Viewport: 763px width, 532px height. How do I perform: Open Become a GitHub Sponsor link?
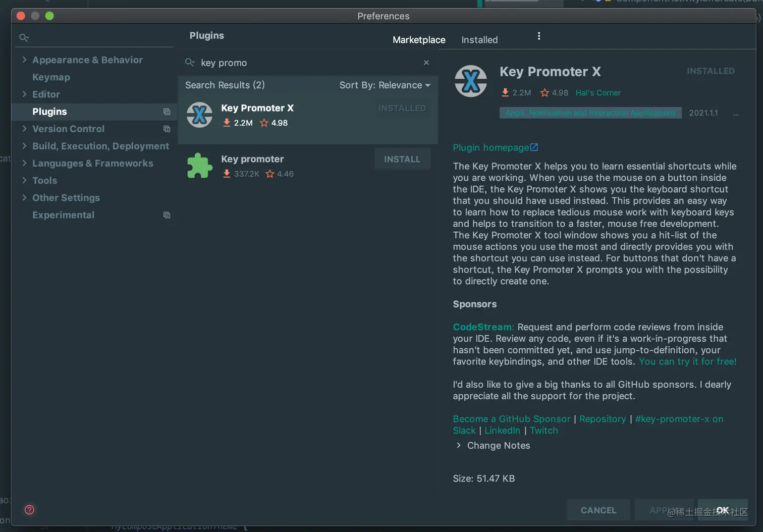click(x=511, y=418)
